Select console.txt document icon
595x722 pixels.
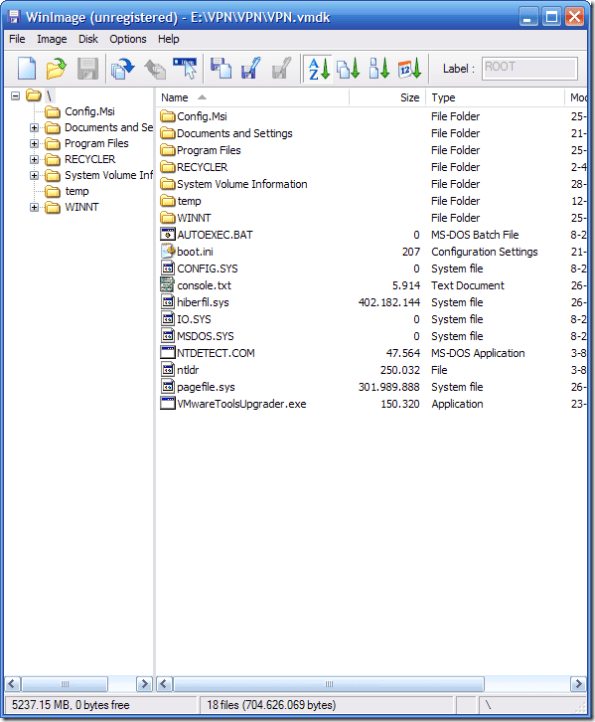[168, 285]
